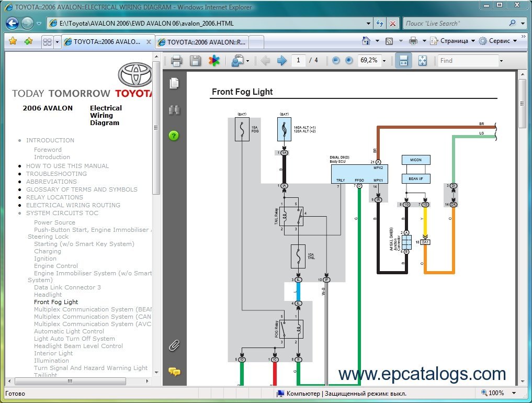Open the recent pages dropdown next to Forward

tap(39, 24)
